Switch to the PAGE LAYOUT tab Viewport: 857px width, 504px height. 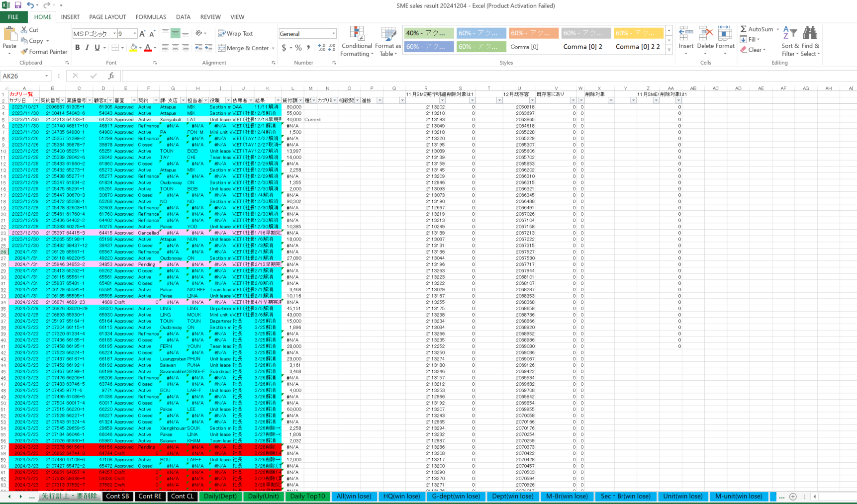tap(107, 17)
